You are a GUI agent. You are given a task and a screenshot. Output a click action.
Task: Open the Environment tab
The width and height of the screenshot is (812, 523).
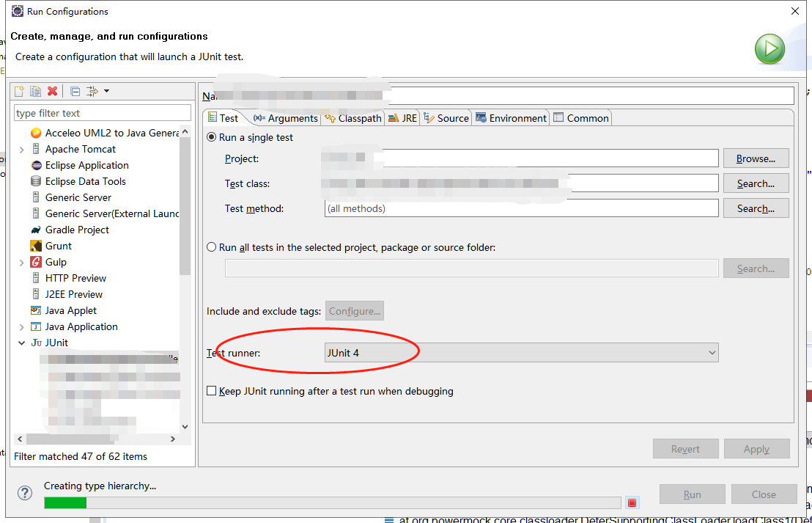pyautogui.click(x=511, y=118)
